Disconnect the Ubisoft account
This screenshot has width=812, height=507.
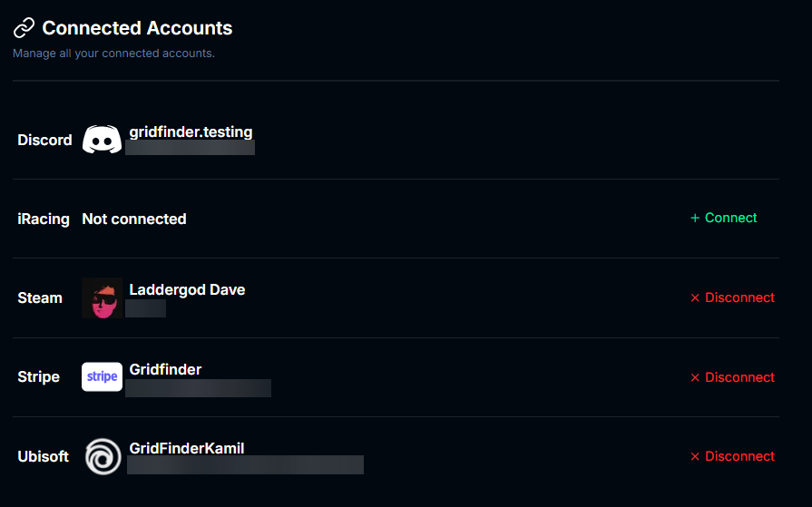coord(731,456)
